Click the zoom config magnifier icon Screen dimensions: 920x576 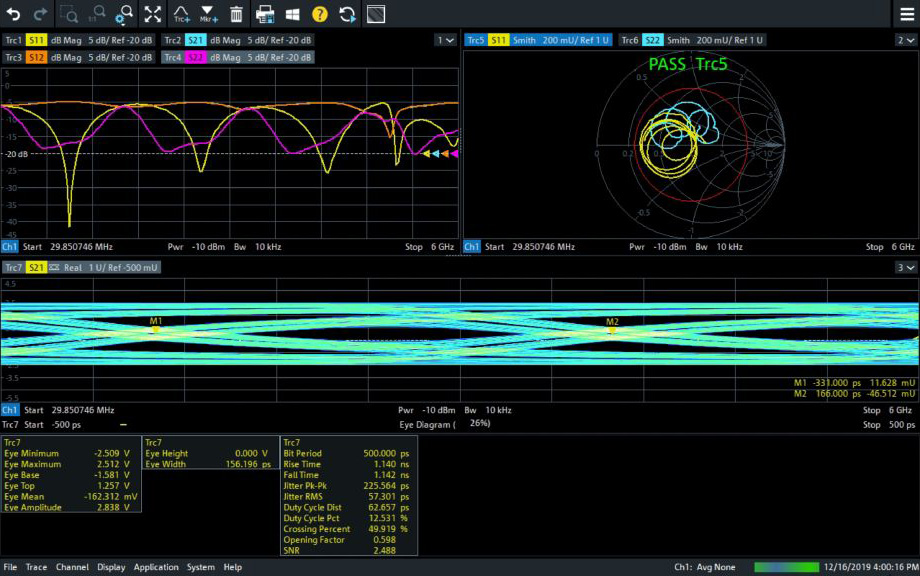(124, 14)
